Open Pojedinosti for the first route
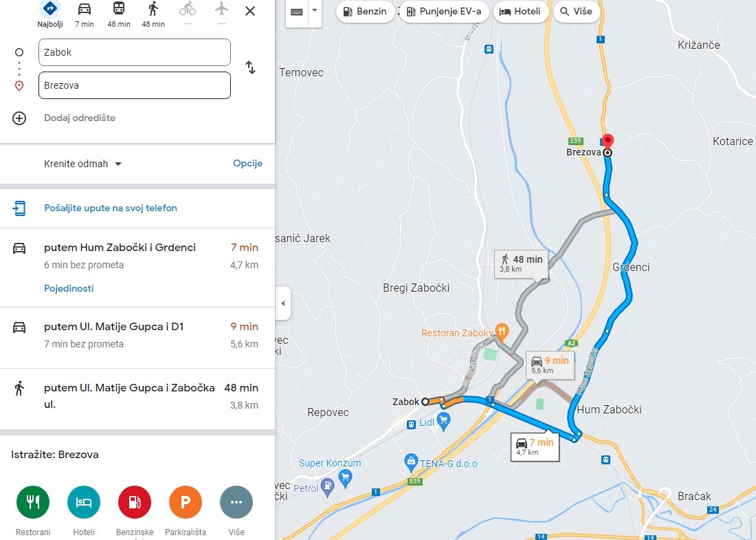Image resolution: width=756 pixels, height=540 pixels. pos(69,288)
